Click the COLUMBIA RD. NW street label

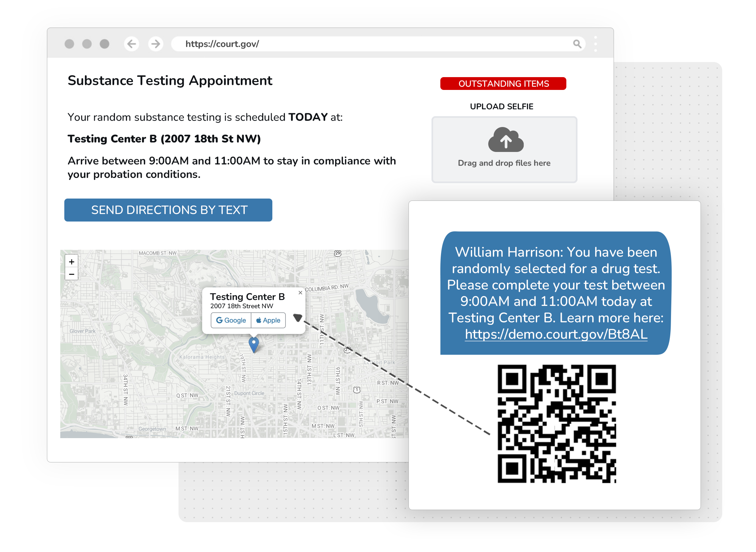(x=327, y=288)
